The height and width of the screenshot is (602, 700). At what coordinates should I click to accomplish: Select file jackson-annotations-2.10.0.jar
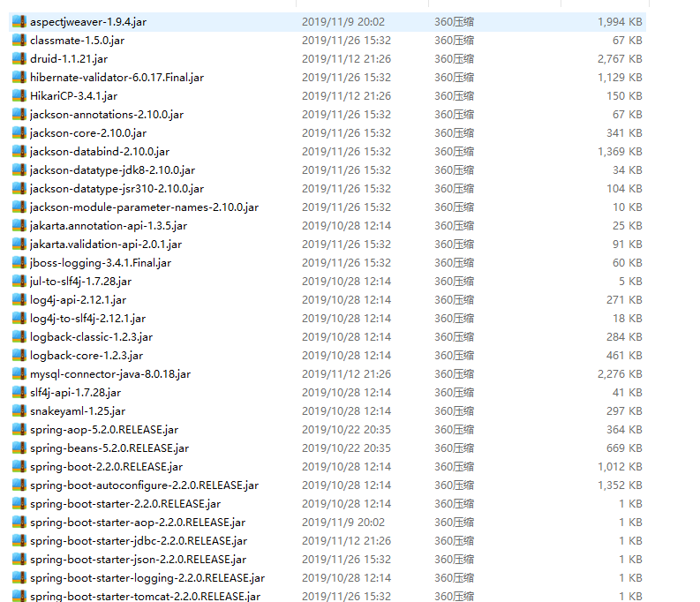(107, 114)
